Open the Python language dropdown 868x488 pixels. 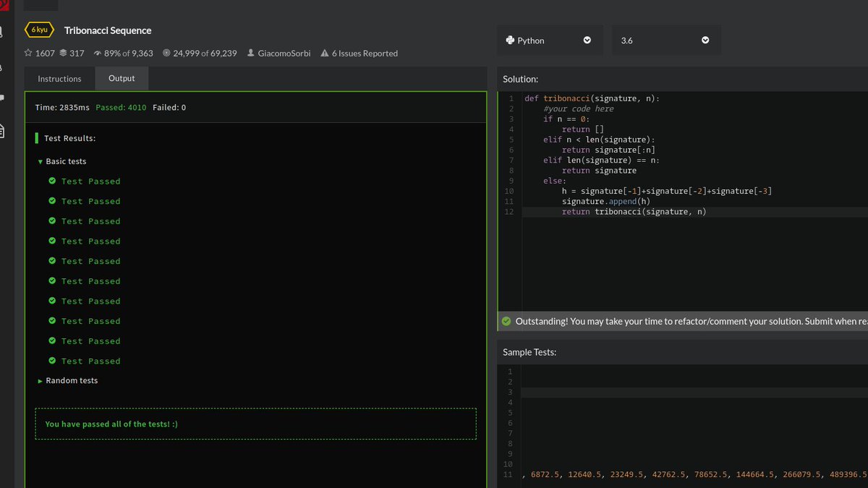click(x=550, y=40)
